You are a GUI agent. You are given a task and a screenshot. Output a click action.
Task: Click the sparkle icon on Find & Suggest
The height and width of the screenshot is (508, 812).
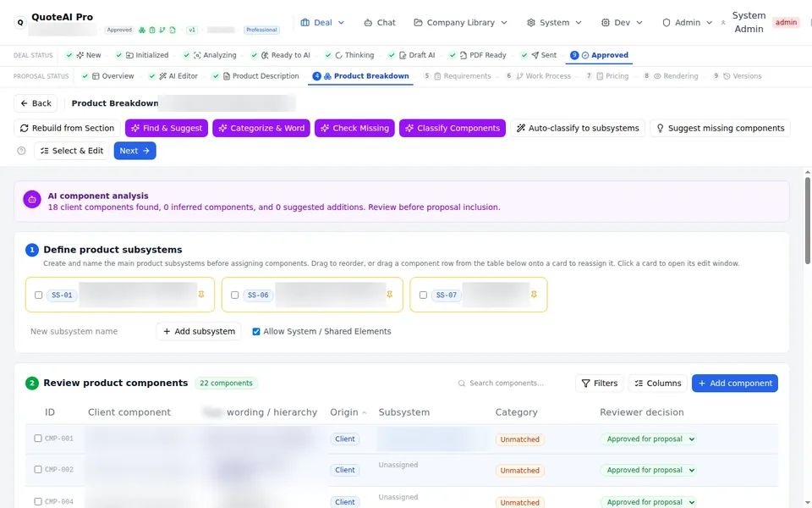coord(135,128)
